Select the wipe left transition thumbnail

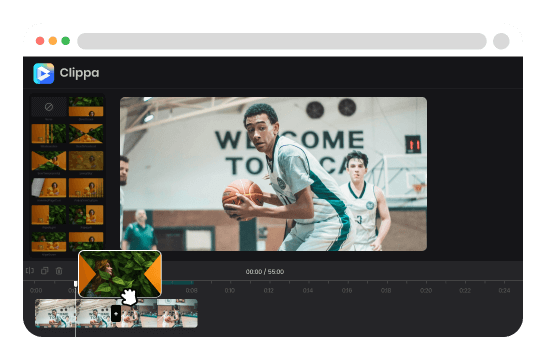click(86, 215)
